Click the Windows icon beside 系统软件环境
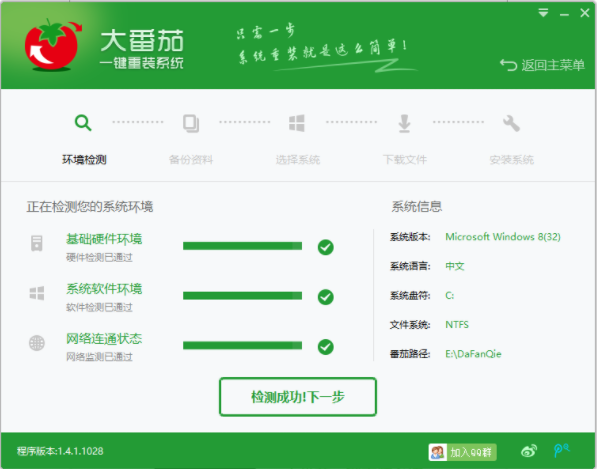Screen dimensions: 597x469 click(x=37, y=293)
